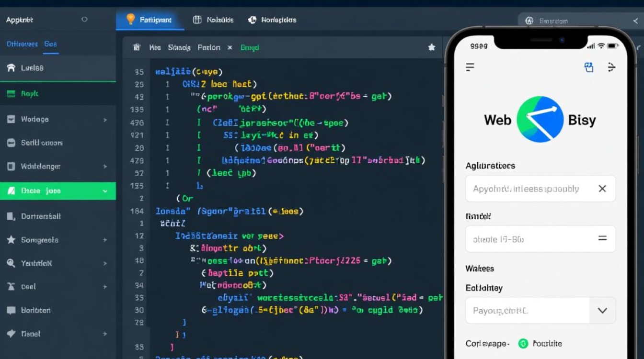The image size is (644, 359).
Task: Open the Payoug dropdown chevron
Action: pyautogui.click(x=602, y=310)
